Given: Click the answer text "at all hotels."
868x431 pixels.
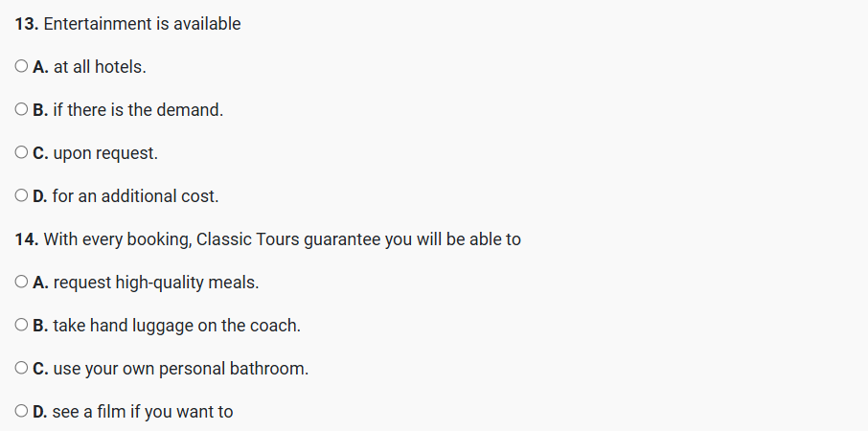Looking at the screenshot, I should point(100,67).
